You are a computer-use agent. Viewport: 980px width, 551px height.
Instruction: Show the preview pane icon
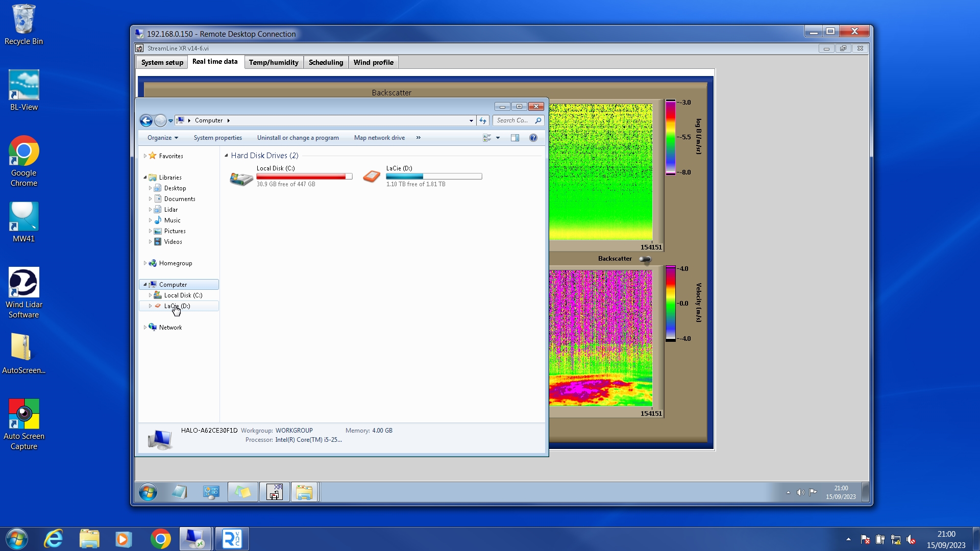click(515, 138)
